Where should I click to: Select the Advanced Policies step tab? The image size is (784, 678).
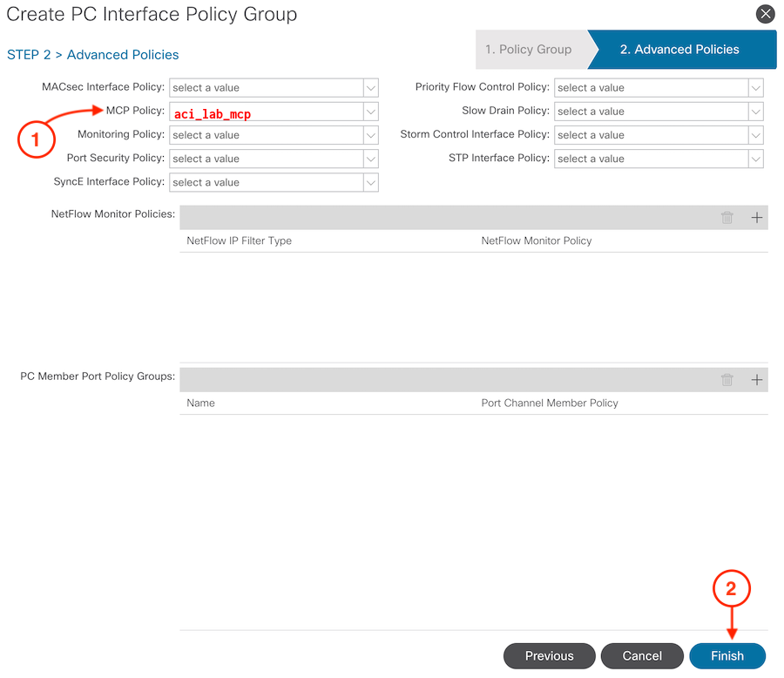679,50
